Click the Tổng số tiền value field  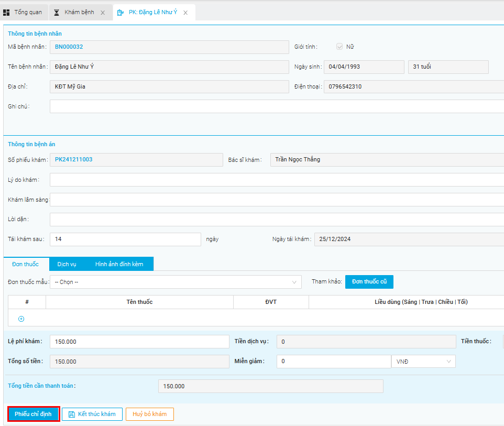coord(139,362)
